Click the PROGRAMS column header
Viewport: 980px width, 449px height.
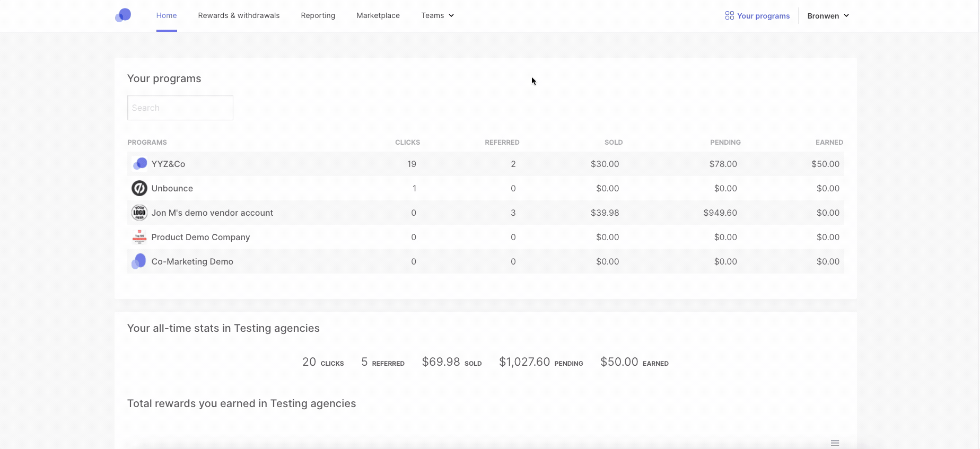coord(147,142)
